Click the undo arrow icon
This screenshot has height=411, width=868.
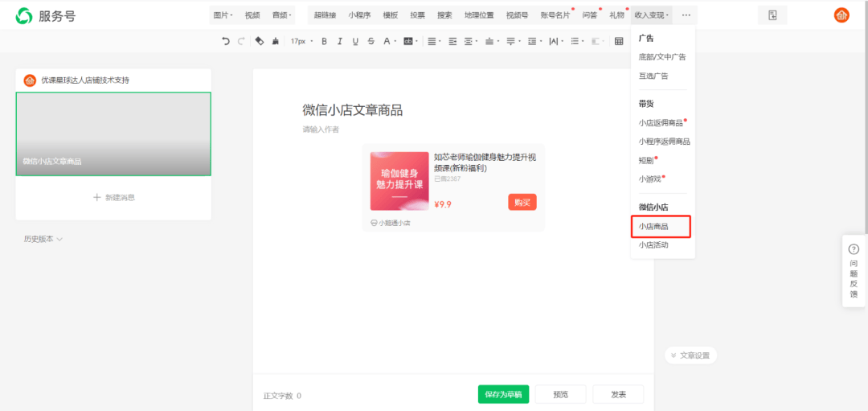coord(226,41)
